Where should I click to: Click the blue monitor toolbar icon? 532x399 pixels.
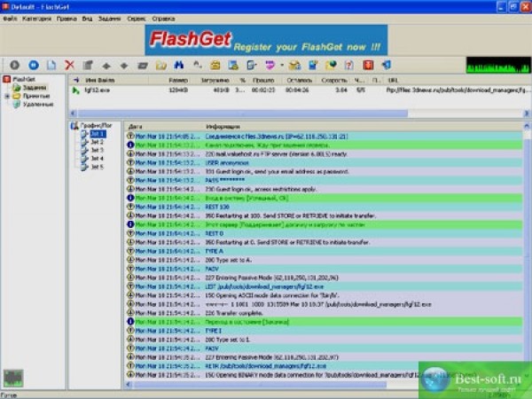pyautogui.click(x=313, y=65)
